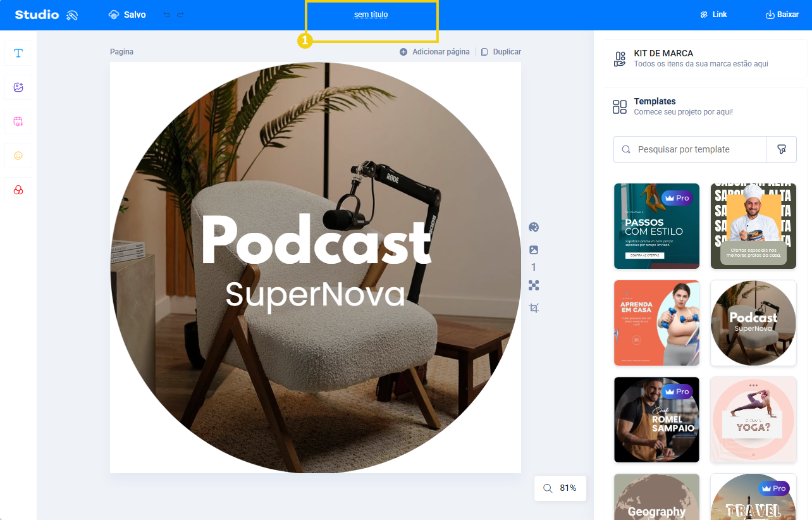Image resolution: width=812 pixels, height=520 pixels.
Task: Click the pattern dots icon beside canvas
Action: pyautogui.click(x=534, y=285)
